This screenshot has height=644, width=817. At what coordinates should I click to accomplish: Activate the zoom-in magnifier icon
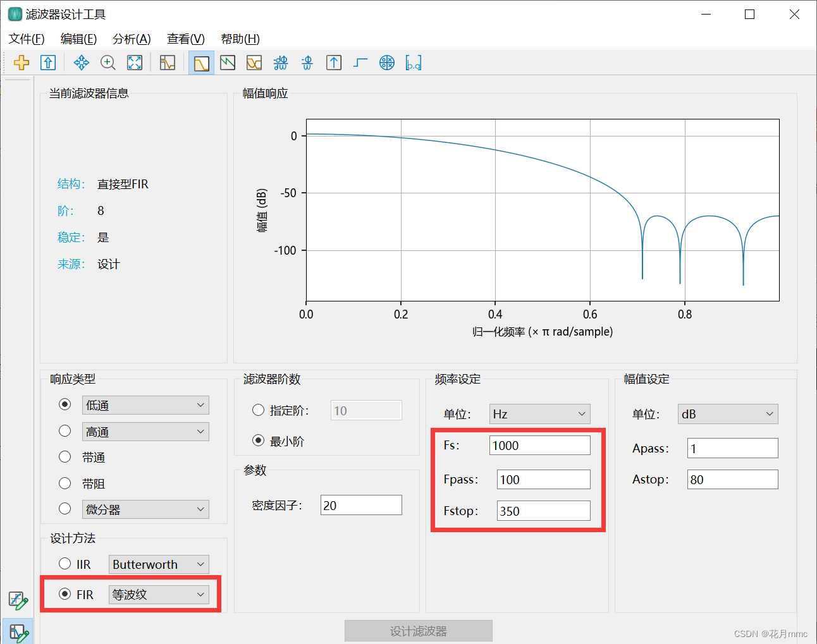(108, 63)
